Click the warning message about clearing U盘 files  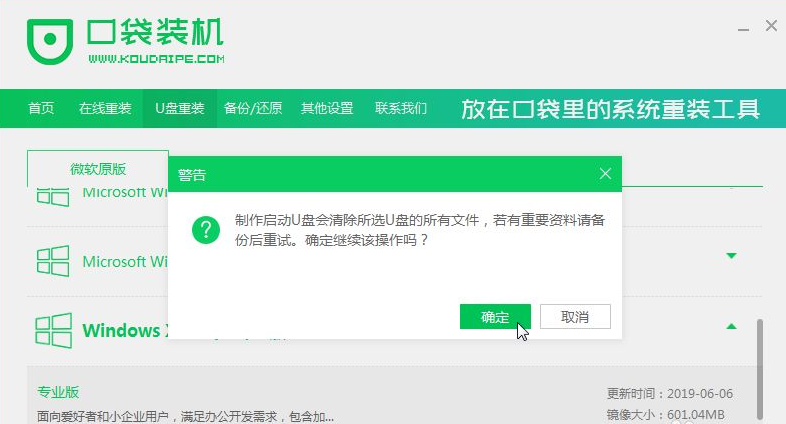click(420, 230)
